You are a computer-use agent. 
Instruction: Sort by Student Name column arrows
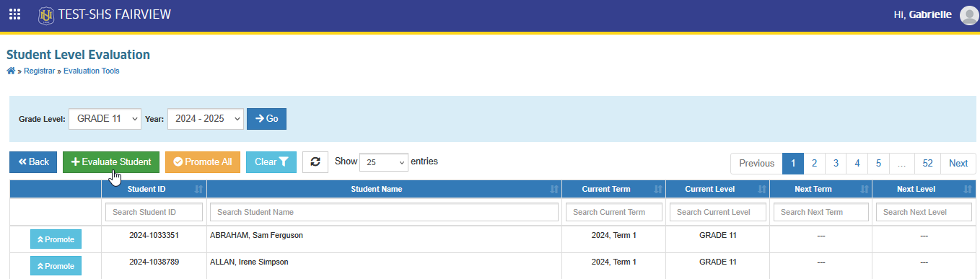point(554,190)
